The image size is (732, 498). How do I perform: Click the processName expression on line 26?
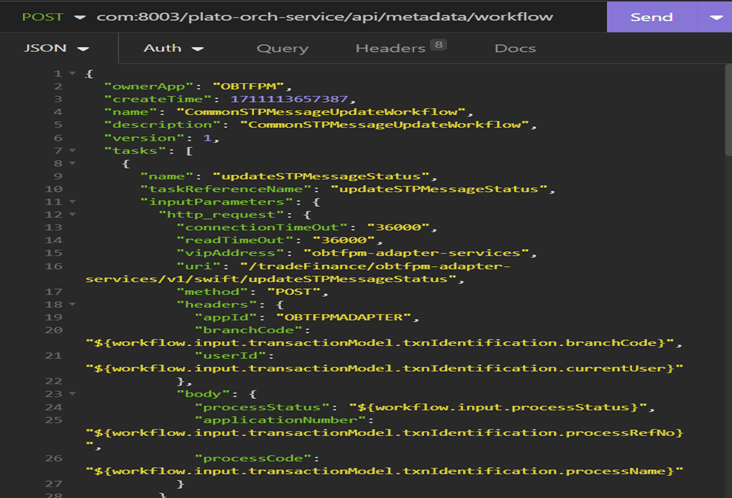(x=385, y=471)
